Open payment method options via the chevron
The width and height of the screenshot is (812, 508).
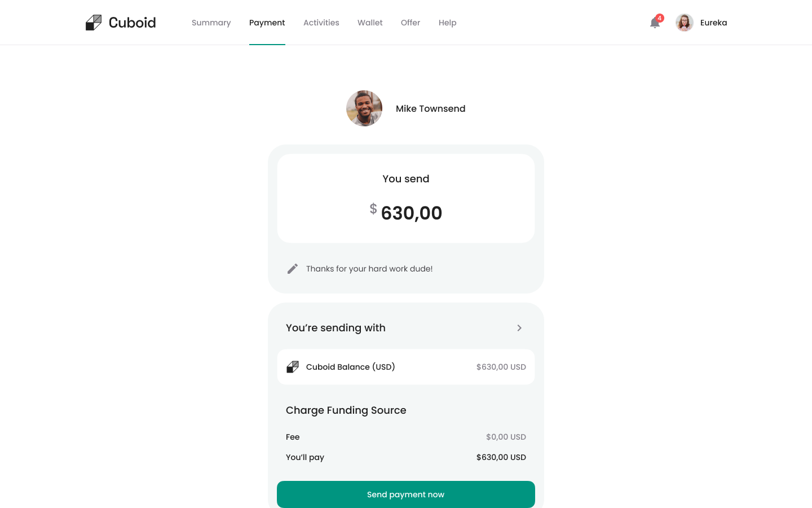[519, 328]
